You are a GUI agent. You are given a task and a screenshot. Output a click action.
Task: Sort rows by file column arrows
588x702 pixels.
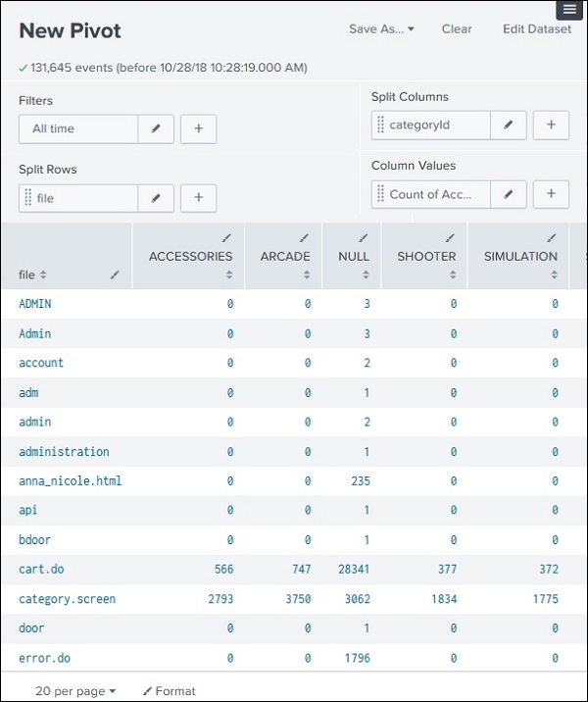(43, 276)
